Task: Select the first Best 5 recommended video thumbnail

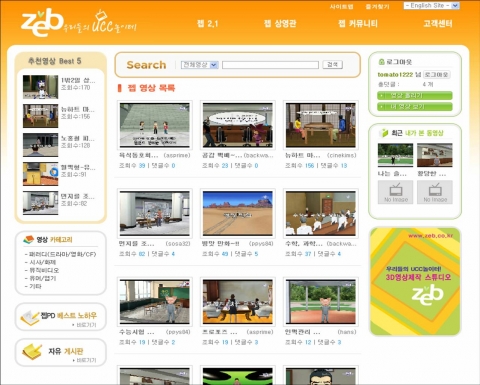Action: click(x=40, y=87)
